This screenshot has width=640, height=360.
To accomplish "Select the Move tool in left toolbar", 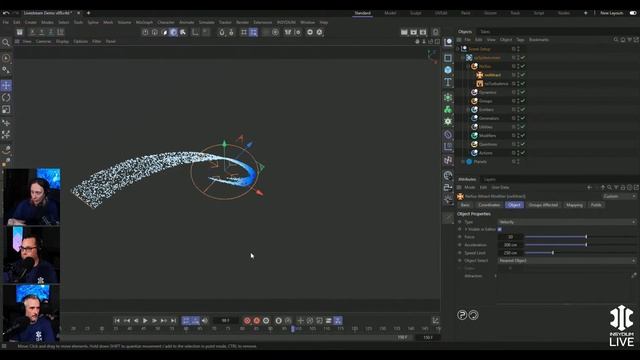I will tap(6, 85).
